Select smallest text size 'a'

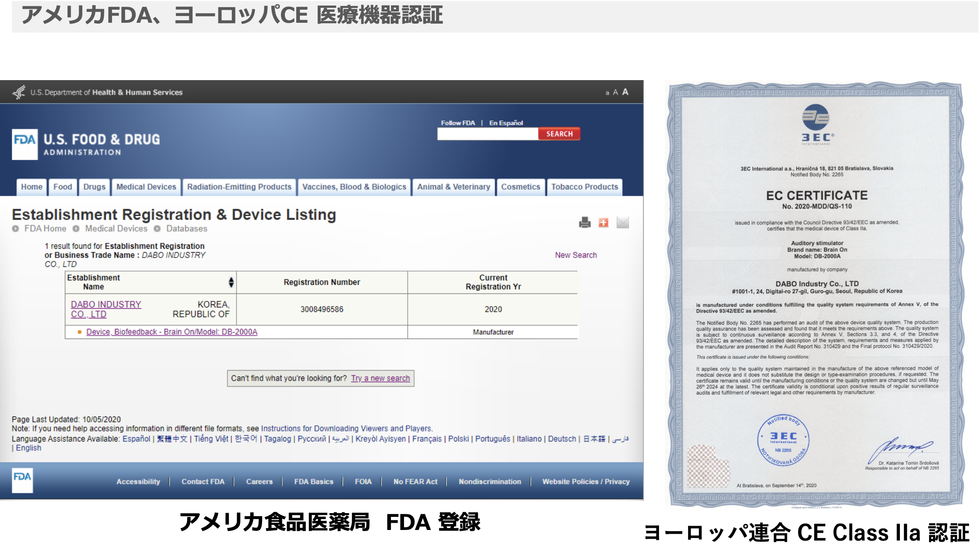607,93
